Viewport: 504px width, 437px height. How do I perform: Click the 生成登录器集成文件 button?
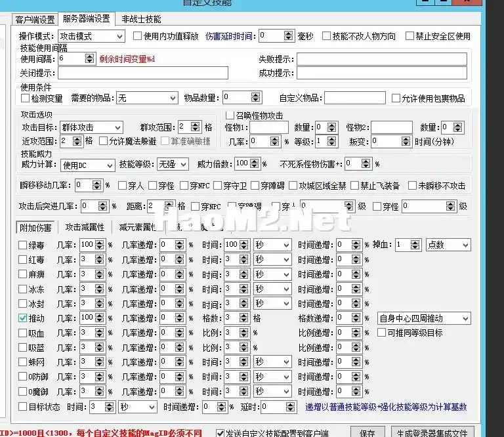[x=432, y=432]
